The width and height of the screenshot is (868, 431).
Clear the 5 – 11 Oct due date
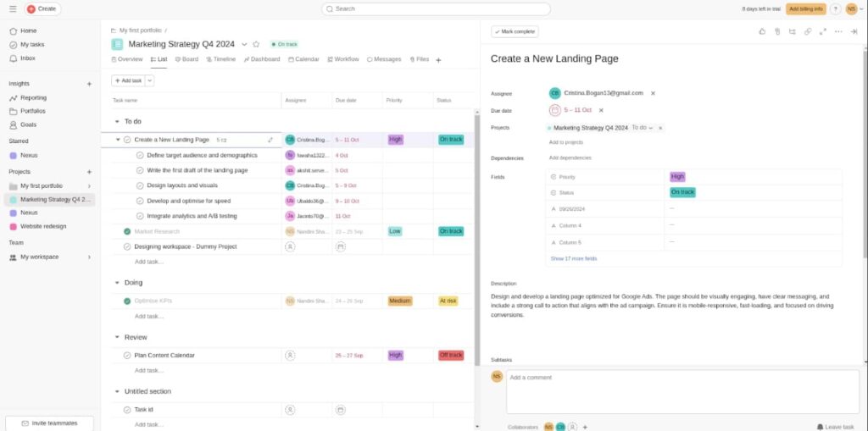point(601,110)
